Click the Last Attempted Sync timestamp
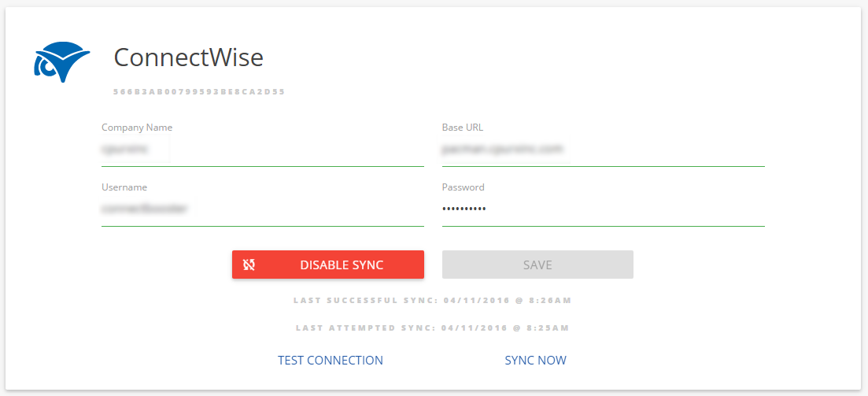The height and width of the screenshot is (396, 868). (x=432, y=328)
